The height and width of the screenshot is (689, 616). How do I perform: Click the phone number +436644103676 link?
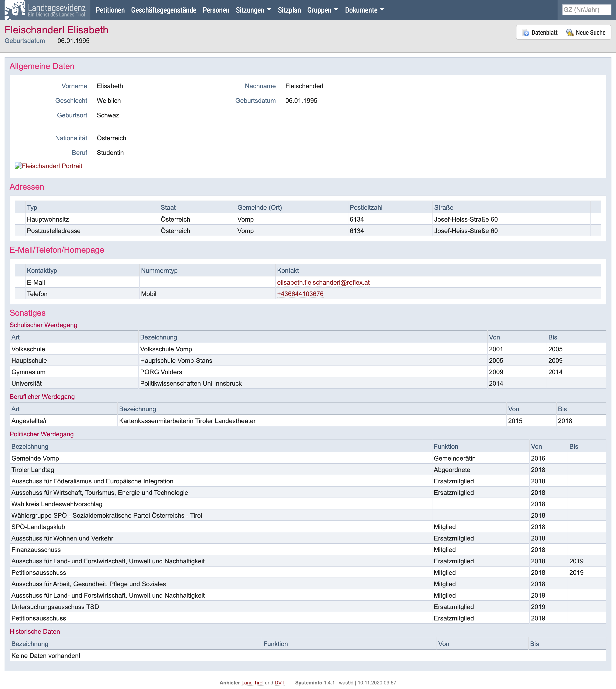point(300,294)
